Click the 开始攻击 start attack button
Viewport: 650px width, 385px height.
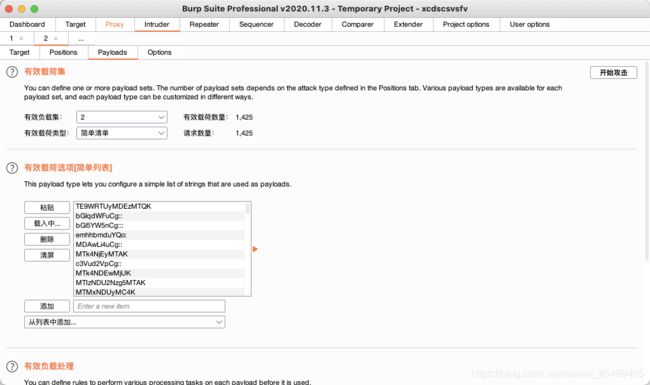tap(614, 73)
